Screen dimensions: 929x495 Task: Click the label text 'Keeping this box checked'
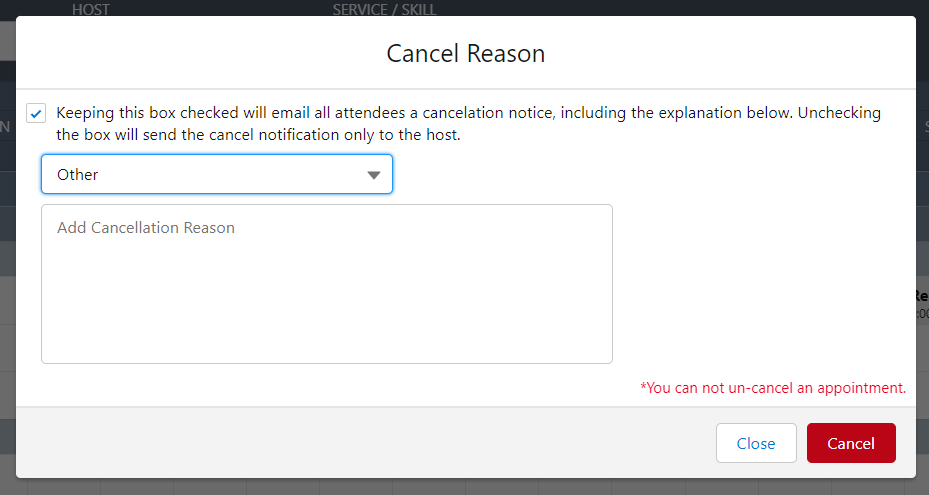tap(147, 113)
